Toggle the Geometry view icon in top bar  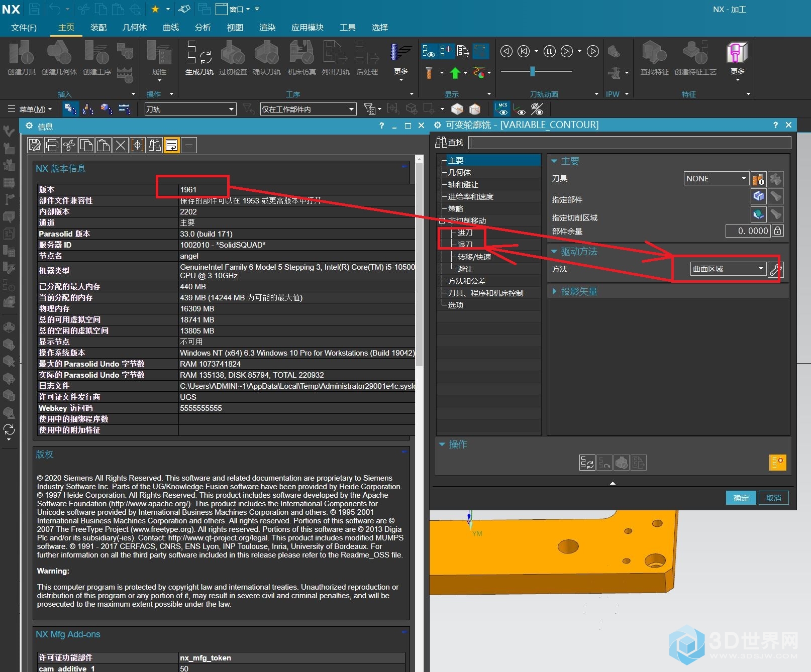(106, 109)
